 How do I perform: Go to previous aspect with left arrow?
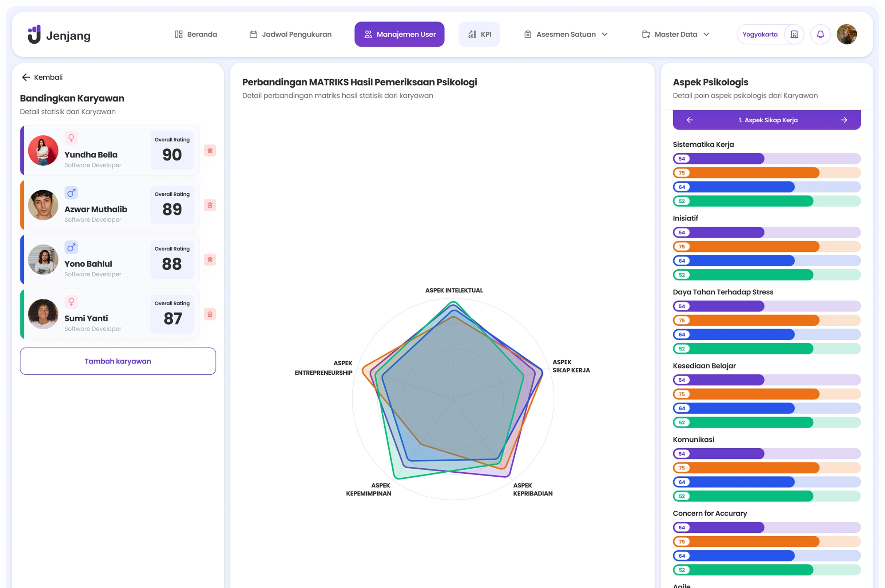[689, 120]
